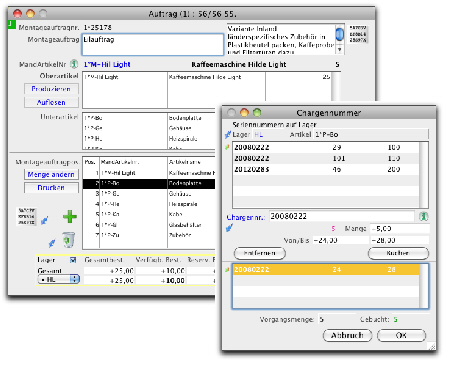
Task: Click the barcode icon beside the note box
Action: tap(358, 34)
